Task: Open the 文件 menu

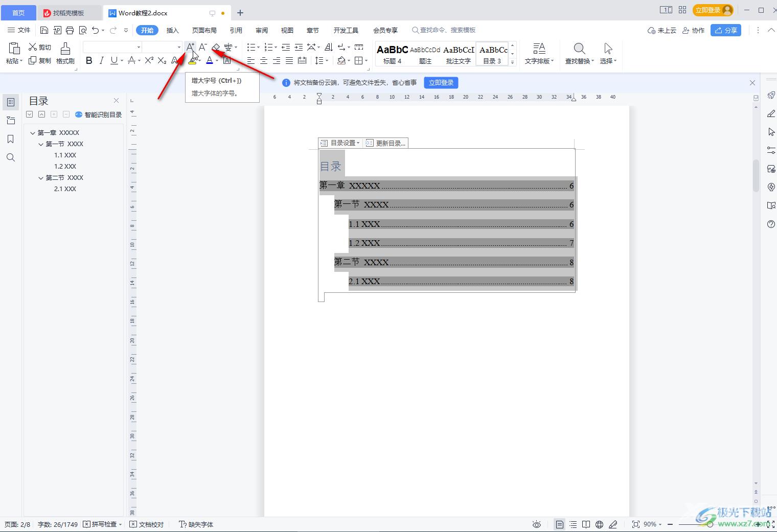Action: click(x=19, y=30)
